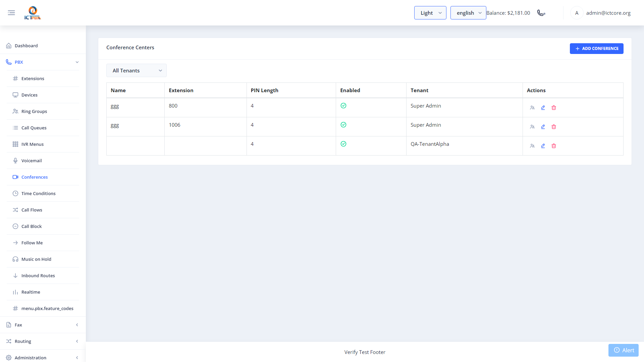Open the softphone handset icon in header
The image size is (644, 362).
(x=541, y=13)
